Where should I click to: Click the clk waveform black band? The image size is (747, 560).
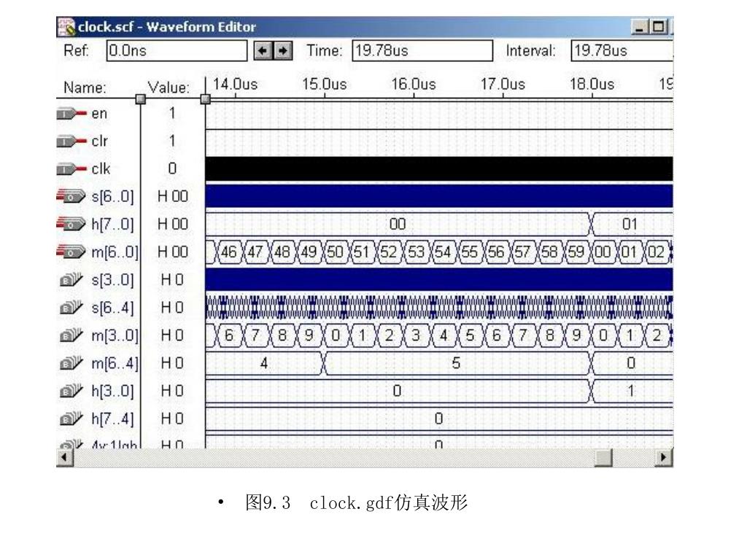pos(439,168)
